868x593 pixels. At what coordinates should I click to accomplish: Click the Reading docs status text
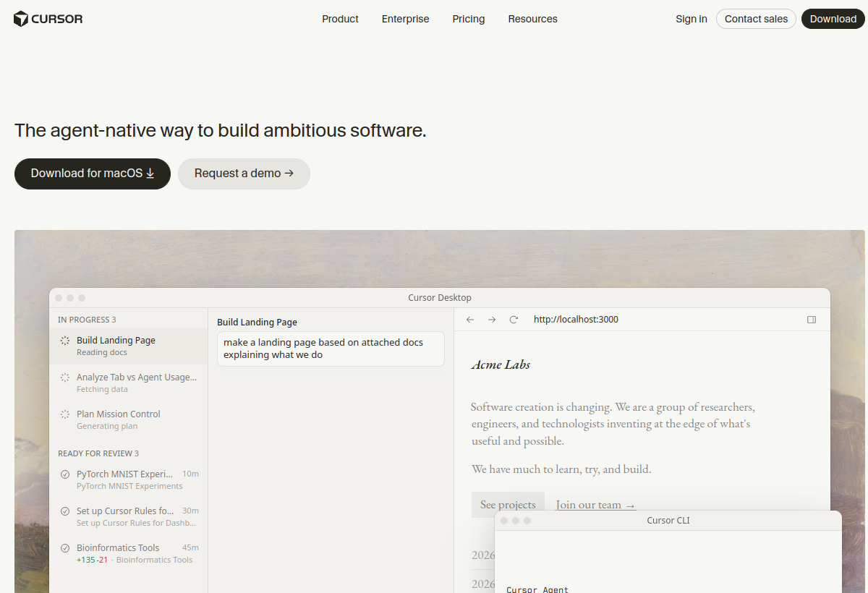(x=102, y=352)
